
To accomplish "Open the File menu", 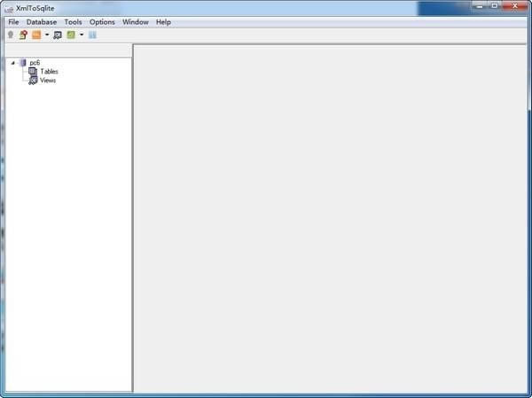I will (x=13, y=22).
